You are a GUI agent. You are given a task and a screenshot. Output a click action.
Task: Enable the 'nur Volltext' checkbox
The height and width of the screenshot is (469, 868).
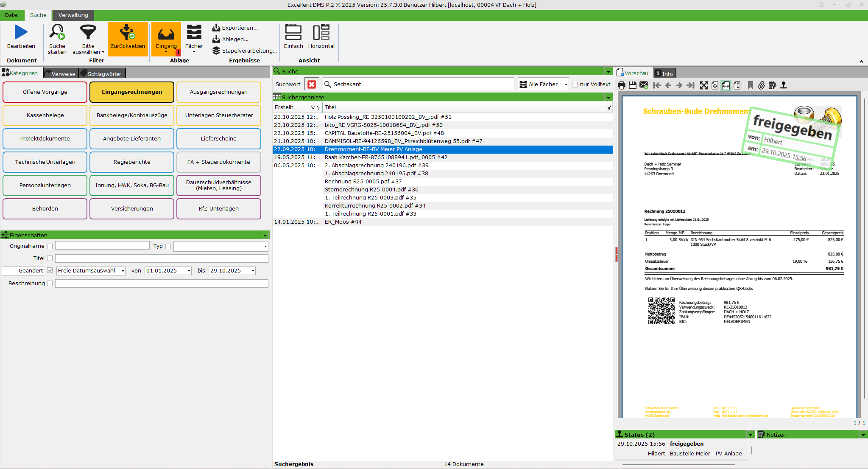point(575,84)
